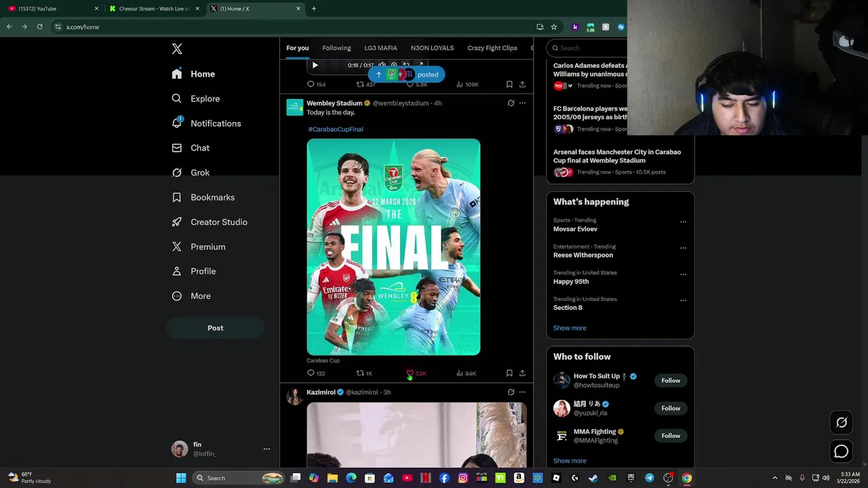Open Bookmarks in the sidebar
Image resolution: width=868 pixels, height=488 pixels.
point(203,197)
